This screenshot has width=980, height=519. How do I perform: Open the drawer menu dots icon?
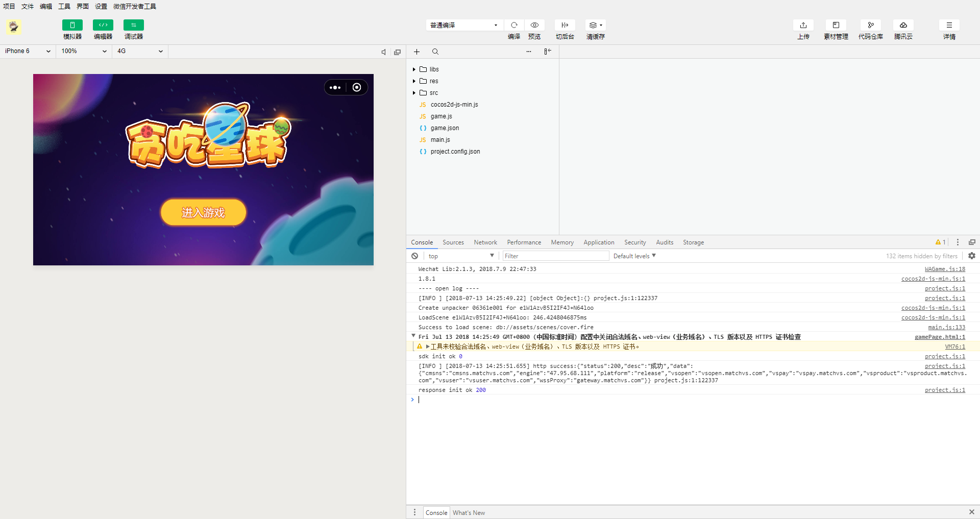tap(414, 512)
